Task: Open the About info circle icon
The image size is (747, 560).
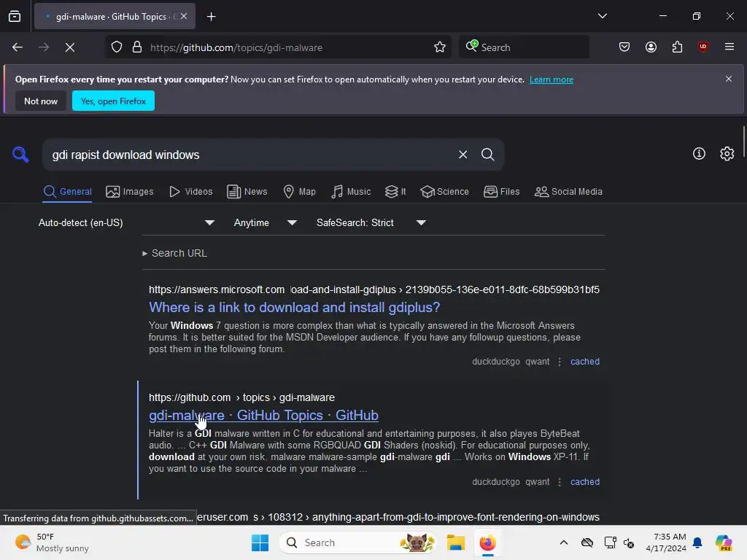Action: 699,153
